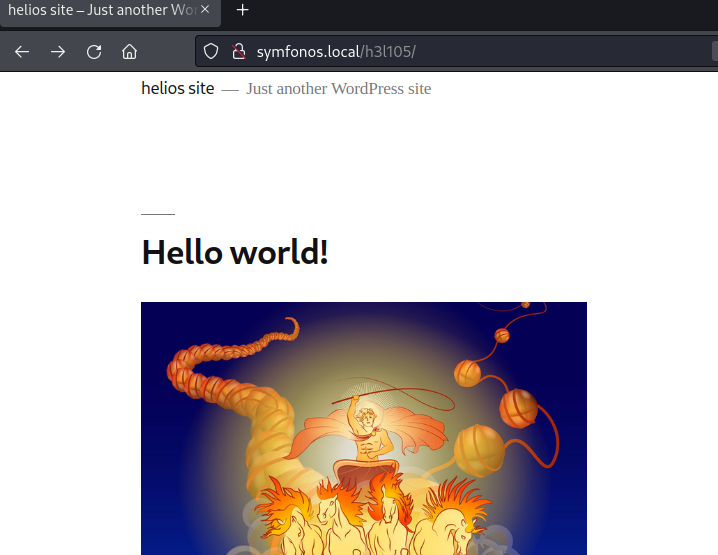Go back to the previous page
718x555 pixels.
(22, 52)
